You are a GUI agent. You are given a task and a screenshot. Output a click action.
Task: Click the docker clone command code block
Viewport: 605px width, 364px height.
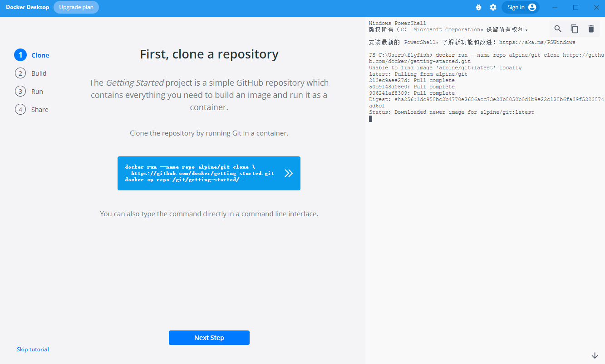[x=209, y=173]
